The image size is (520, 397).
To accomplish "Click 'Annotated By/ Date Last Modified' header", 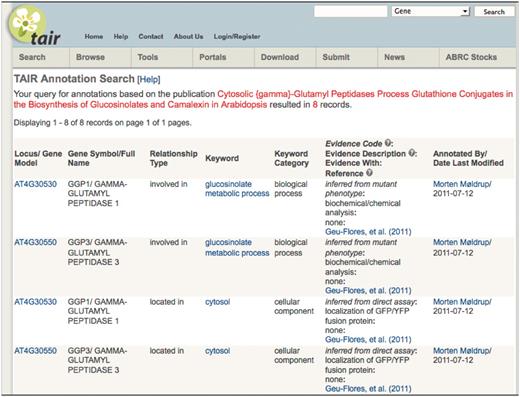I will coord(468,158).
